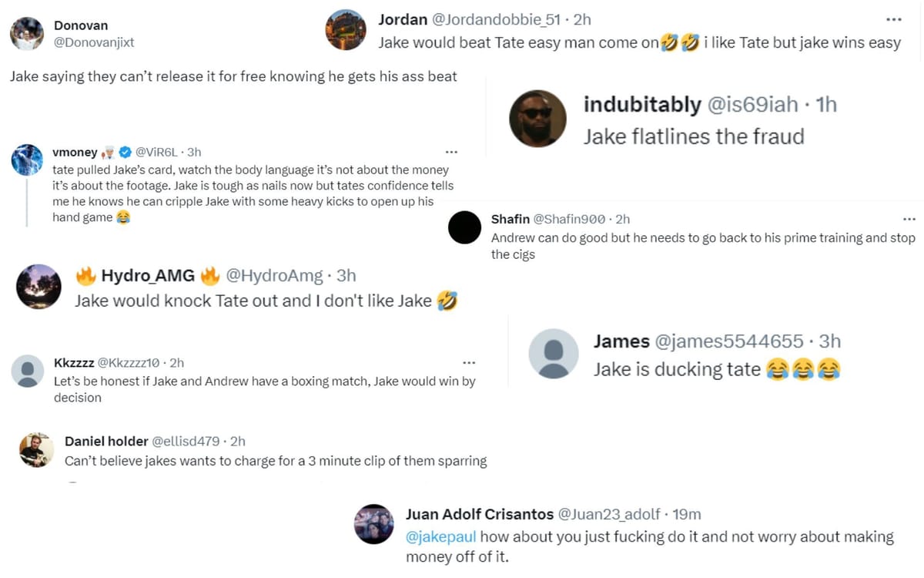This screenshot has width=924, height=578.
Task: Click vmoney's profile avatar
Action: (28, 160)
